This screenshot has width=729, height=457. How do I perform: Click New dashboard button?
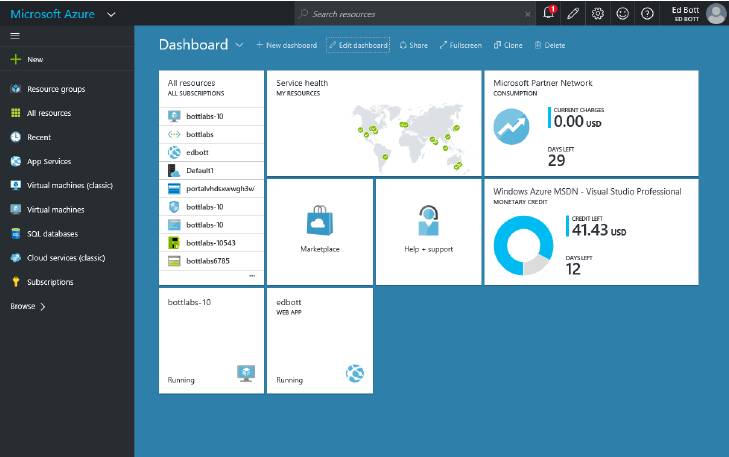286,45
